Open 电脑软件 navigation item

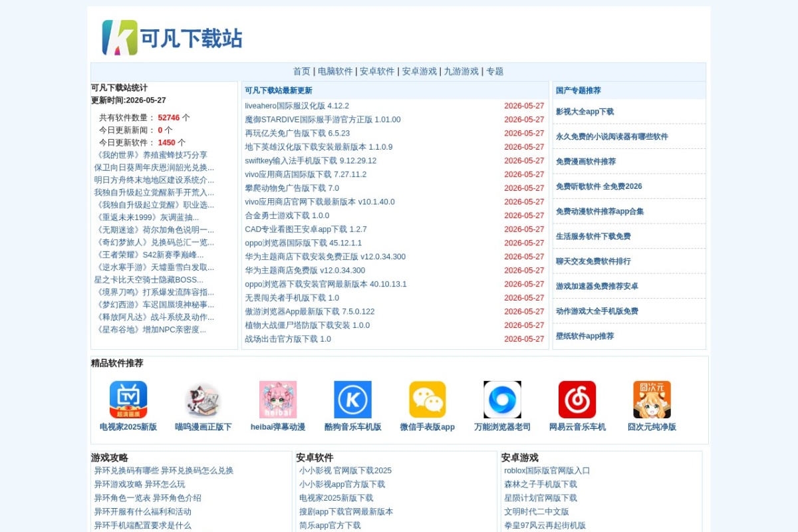[335, 71]
